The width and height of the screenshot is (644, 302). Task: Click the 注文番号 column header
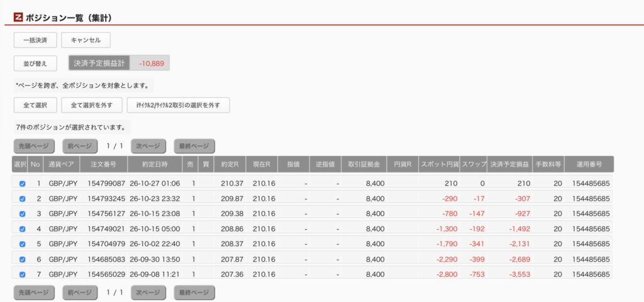[x=104, y=164]
